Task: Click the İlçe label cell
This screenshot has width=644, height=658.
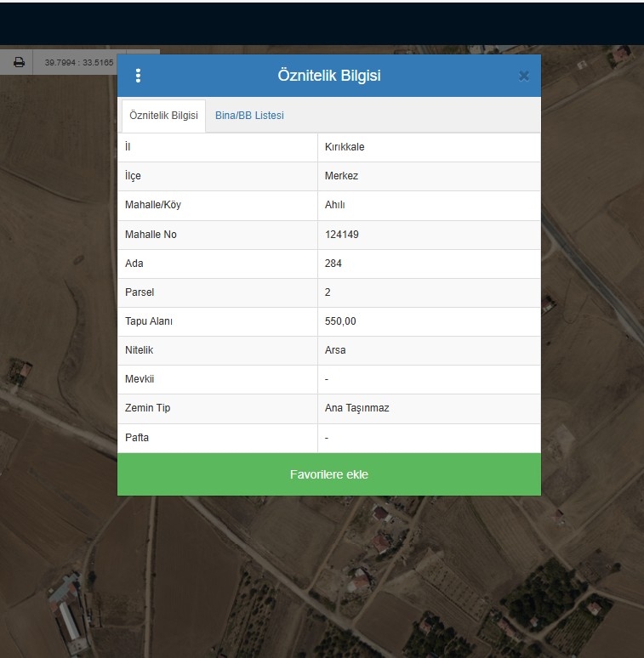Action: click(x=218, y=176)
